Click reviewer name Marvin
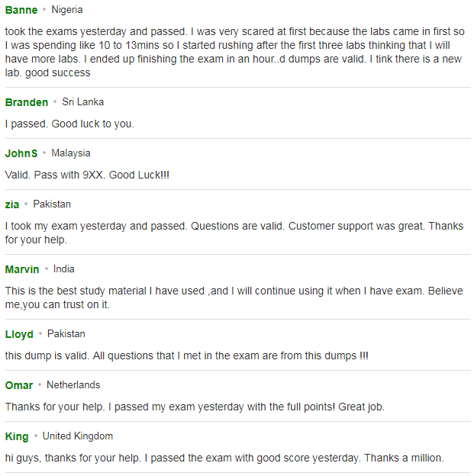 click(22, 269)
